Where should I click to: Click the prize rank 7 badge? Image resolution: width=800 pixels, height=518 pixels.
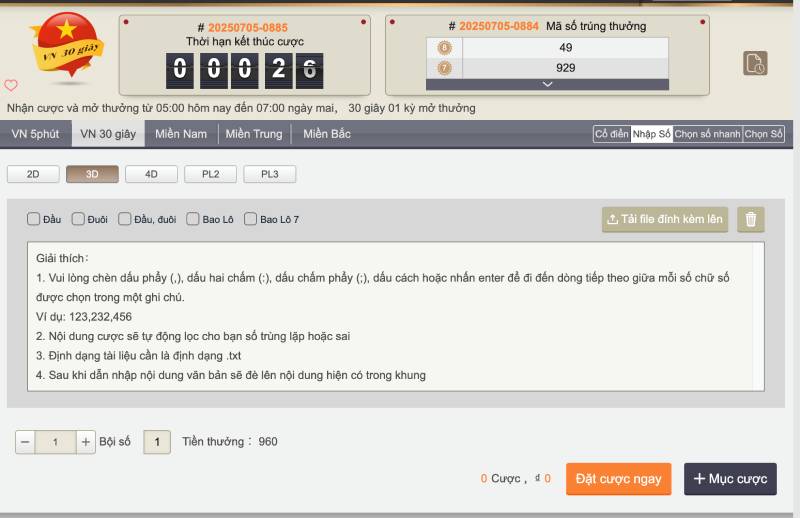point(445,68)
